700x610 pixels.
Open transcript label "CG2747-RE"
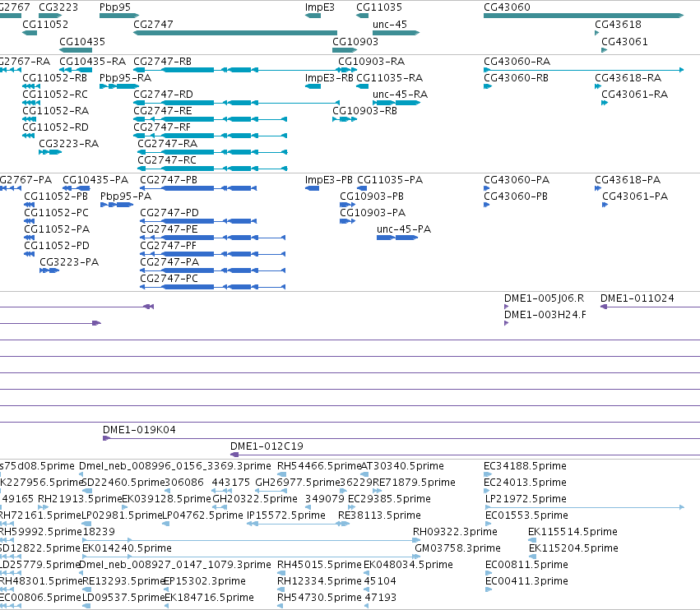[163, 111]
